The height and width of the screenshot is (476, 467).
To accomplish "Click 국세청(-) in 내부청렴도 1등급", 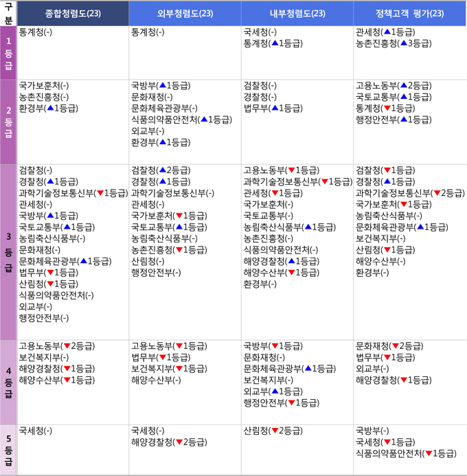I will 260,32.
